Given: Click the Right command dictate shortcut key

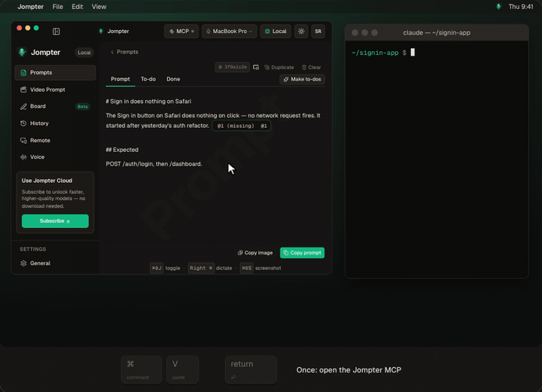Looking at the screenshot, I should click(x=201, y=268).
